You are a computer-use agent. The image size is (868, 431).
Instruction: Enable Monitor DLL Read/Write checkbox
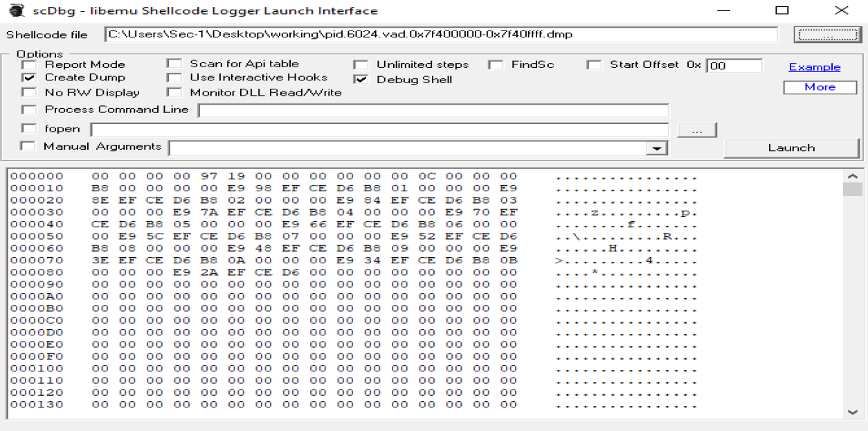[174, 92]
